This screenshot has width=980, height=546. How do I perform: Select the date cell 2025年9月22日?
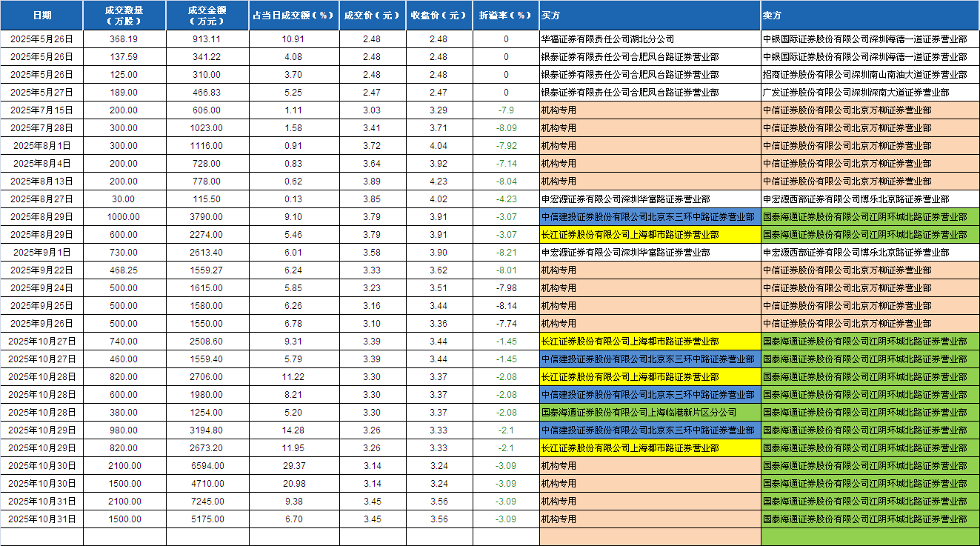42,270
